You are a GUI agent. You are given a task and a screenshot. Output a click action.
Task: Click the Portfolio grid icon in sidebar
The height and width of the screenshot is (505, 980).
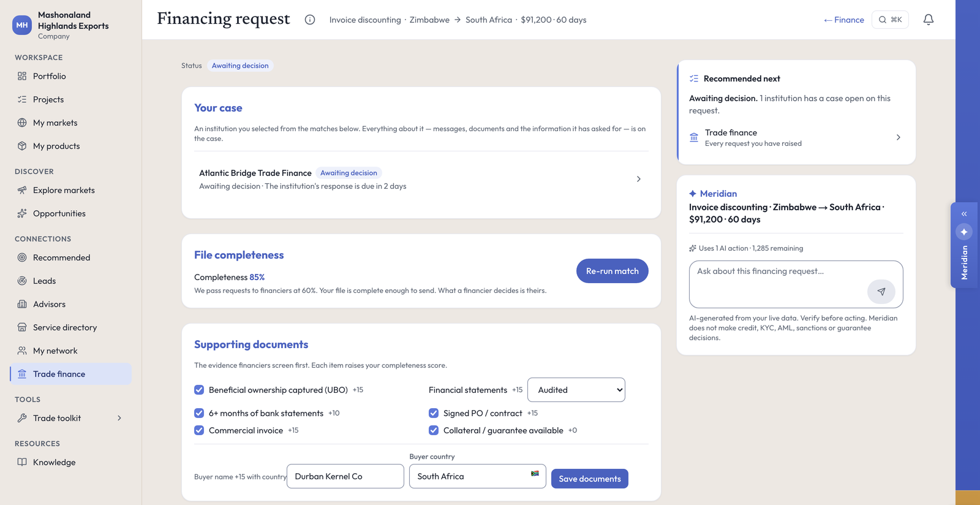(x=22, y=76)
